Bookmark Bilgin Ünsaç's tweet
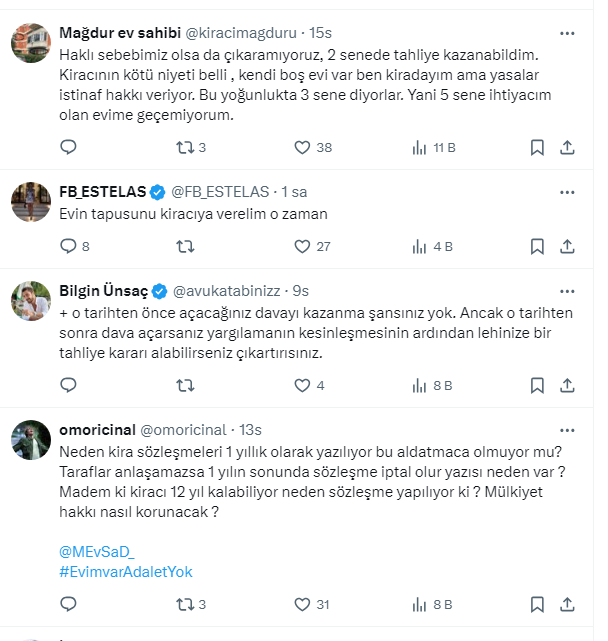This screenshot has height=641, width=608. coord(537,385)
